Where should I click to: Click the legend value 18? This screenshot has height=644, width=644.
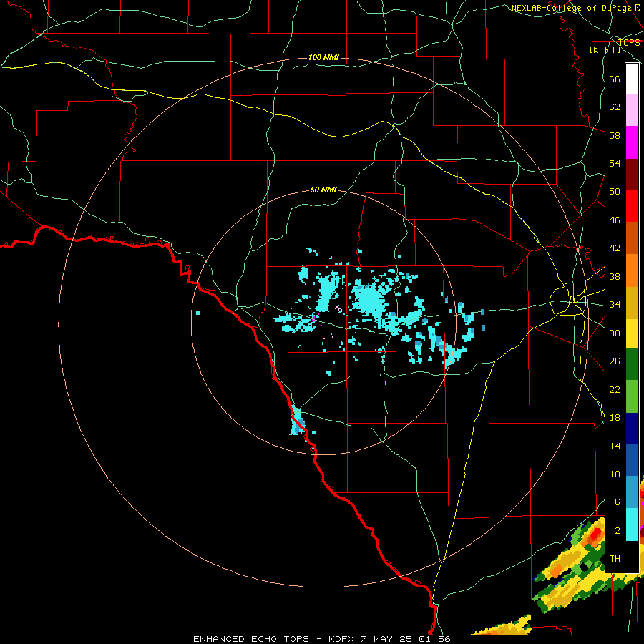pyautogui.click(x=615, y=418)
